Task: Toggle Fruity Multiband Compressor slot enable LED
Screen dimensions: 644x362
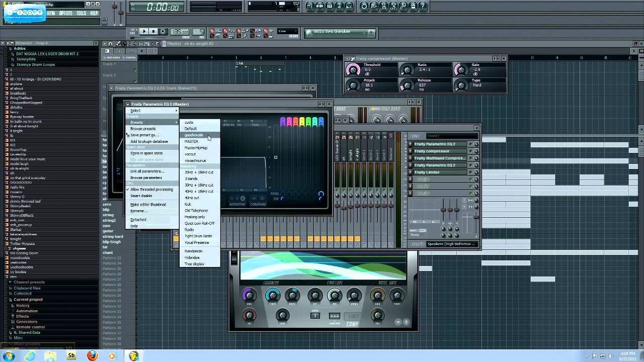Action: coord(470,158)
